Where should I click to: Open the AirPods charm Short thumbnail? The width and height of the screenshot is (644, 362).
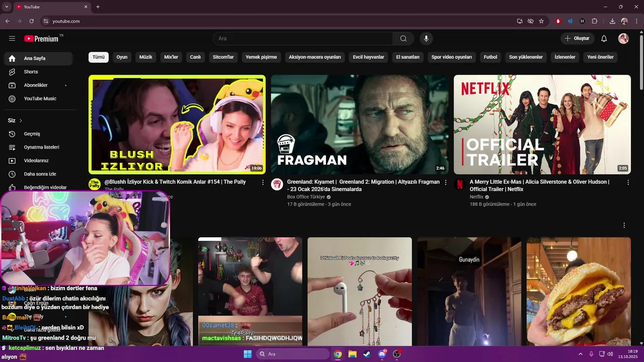(x=360, y=292)
